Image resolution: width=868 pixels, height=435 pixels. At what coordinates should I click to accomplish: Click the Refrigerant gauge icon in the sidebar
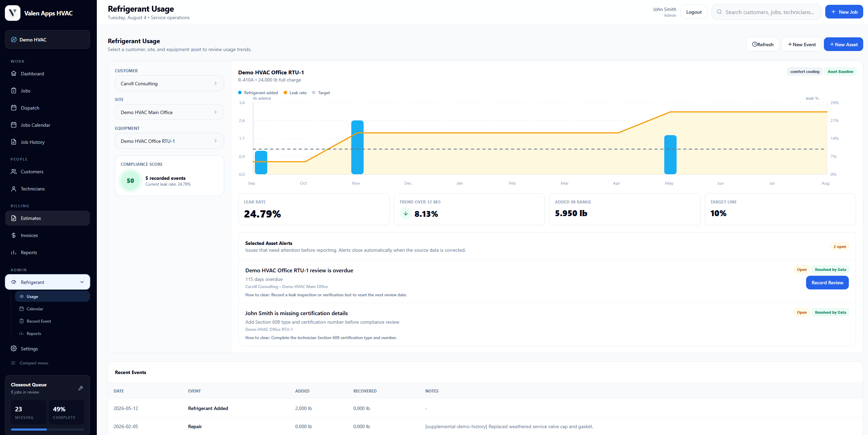coord(14,282)
